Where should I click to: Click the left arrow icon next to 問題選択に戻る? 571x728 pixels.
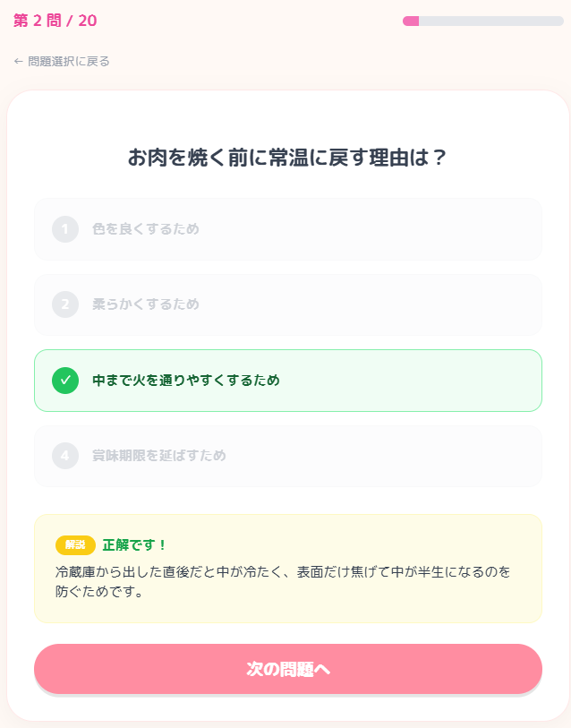point(18,61)
